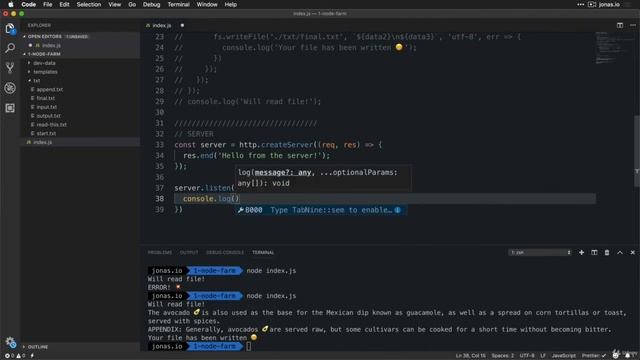The width and height of the screenshot is (640, 360).
Task: Open append.txt in the explorer
Action: pyautogui.click(x=49, y=89)
